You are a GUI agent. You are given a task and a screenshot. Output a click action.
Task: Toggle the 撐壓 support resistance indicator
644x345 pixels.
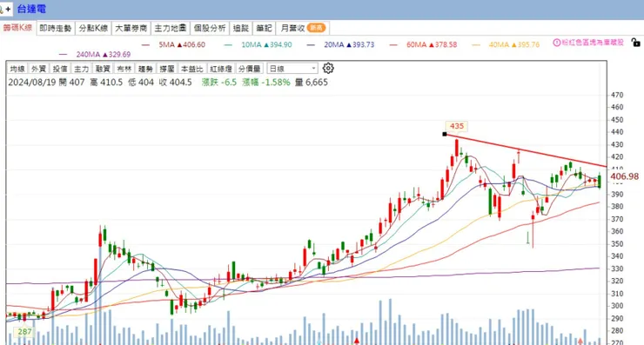(x=167, y=69)
